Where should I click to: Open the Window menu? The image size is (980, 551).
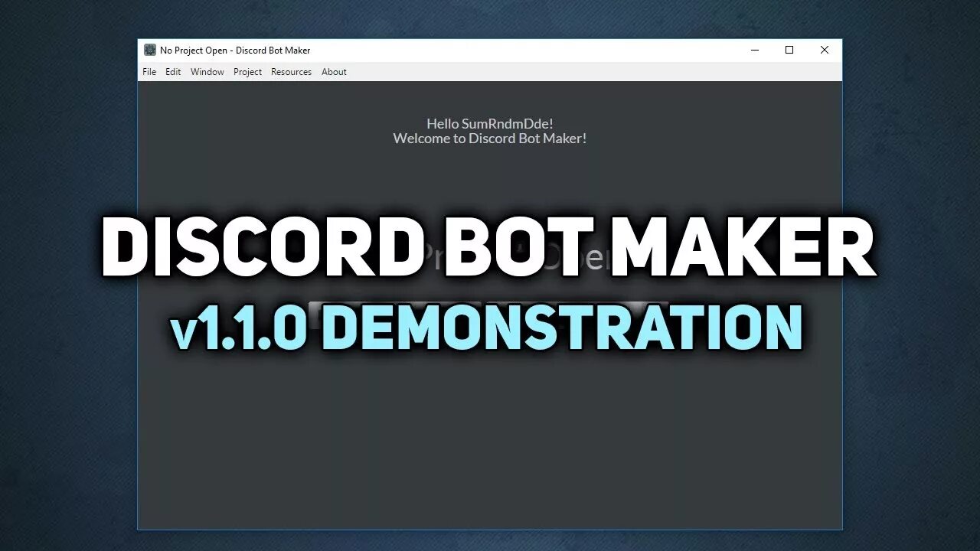[x=207, y=72]
